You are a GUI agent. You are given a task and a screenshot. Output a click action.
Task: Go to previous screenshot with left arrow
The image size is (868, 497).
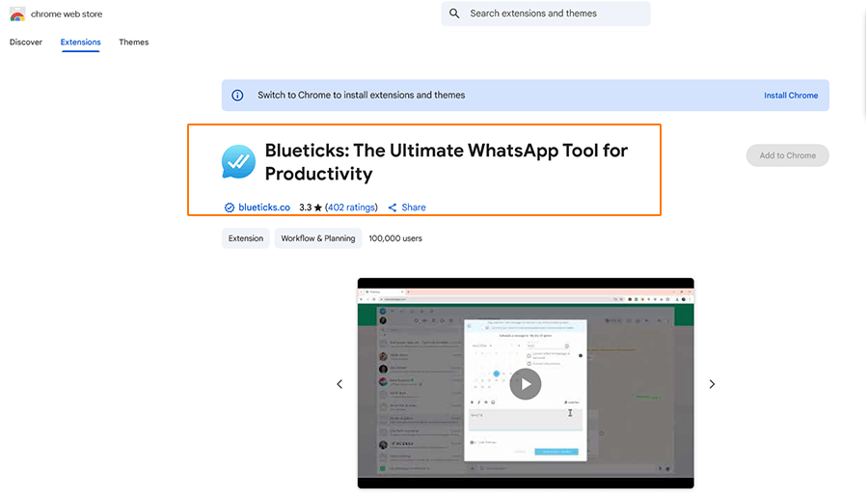(x=339, y=384)
